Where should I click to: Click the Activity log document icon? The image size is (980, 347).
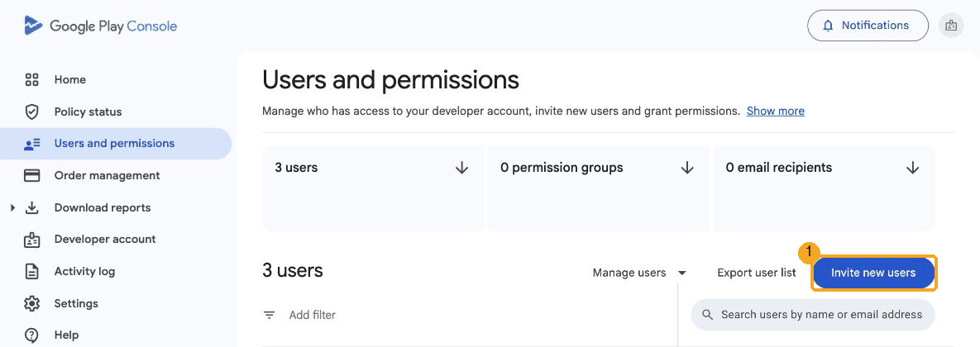click(31, 272)
